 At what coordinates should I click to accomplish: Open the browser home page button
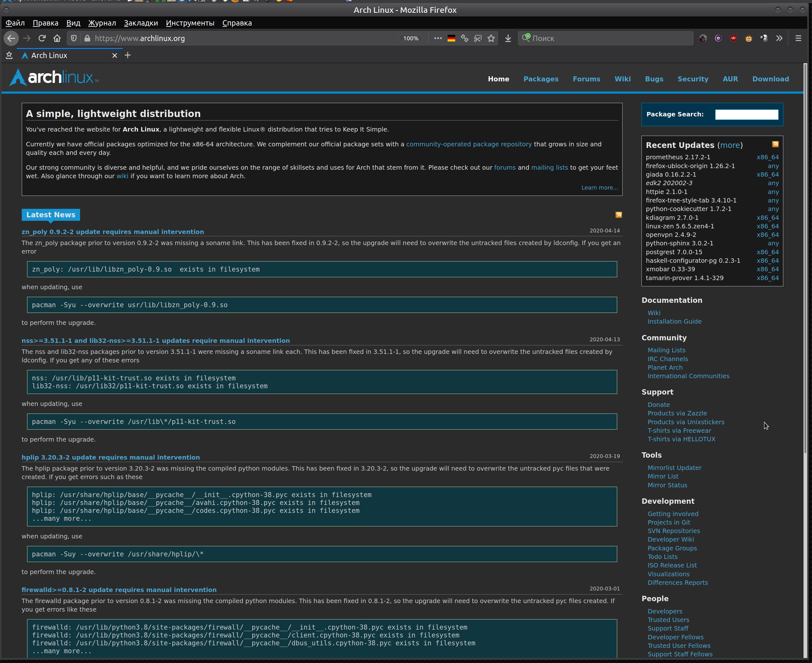(57, 38)
